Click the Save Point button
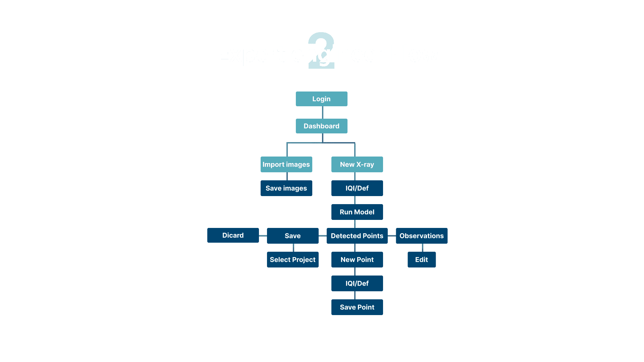Viewport: 644px width, 362px height. [357, 307]
